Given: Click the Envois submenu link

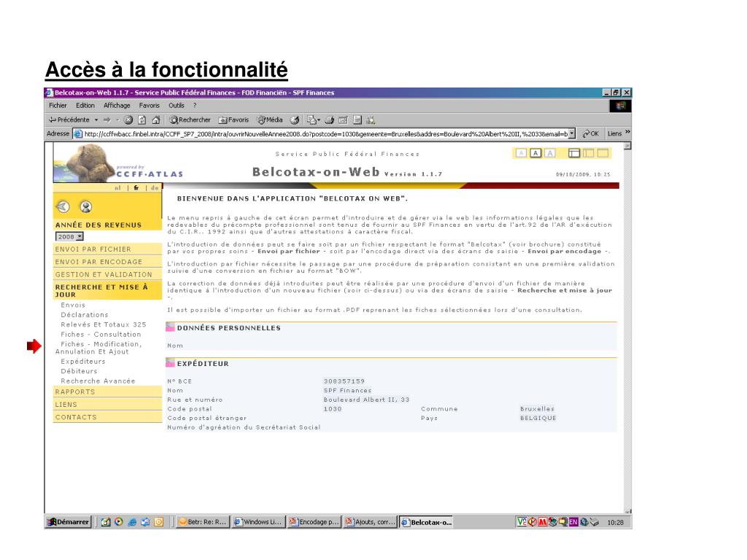Looking at the screenshot, I should point(73,306).
